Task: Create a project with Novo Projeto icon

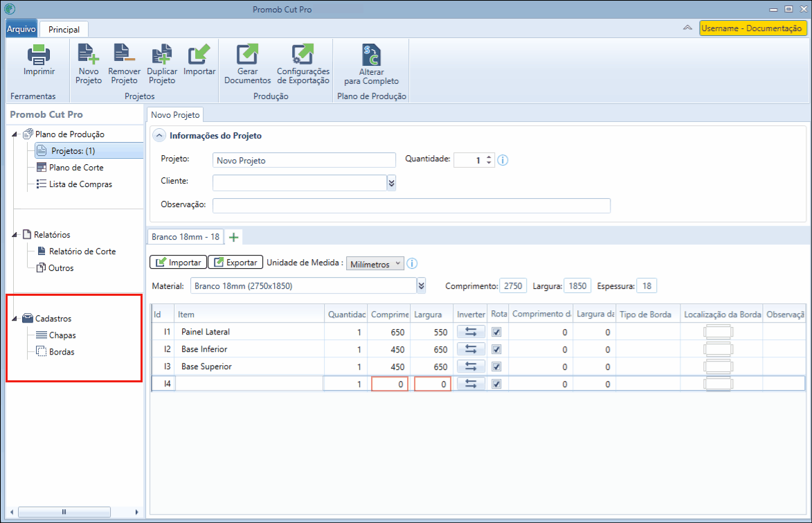Action: point(88,54)
